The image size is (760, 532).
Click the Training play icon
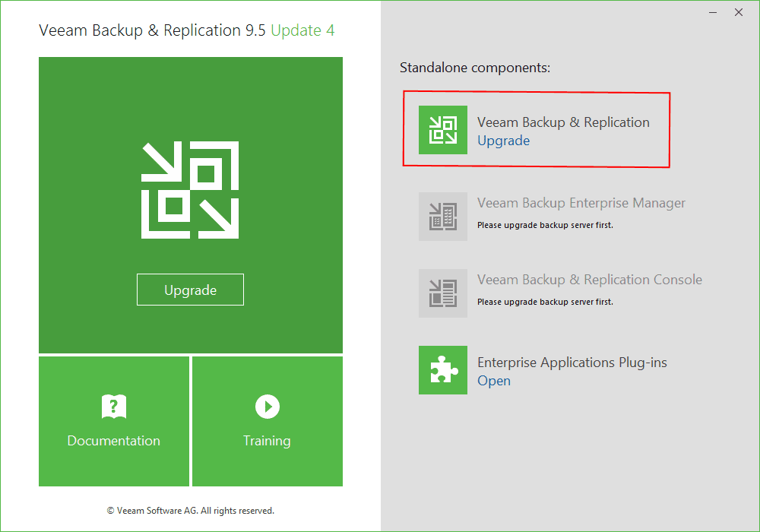click(x=267, y=407)
